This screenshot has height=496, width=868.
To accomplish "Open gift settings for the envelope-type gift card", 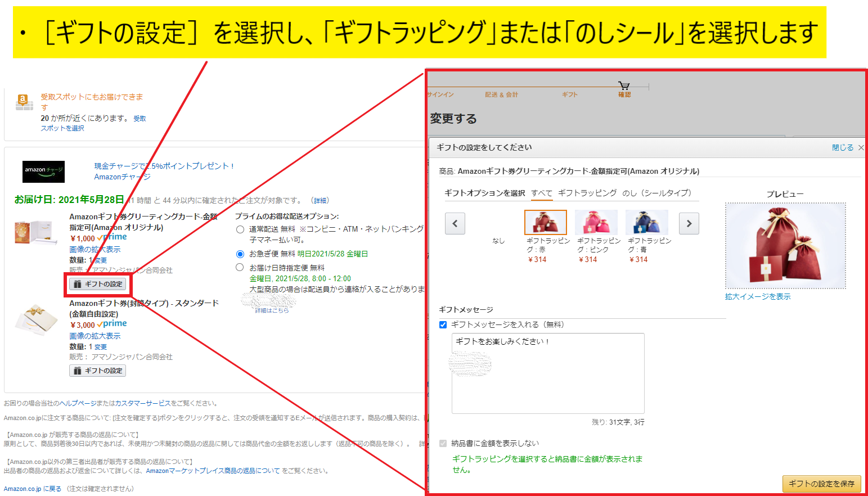I will pyautogui.click(x=98, y=371).
